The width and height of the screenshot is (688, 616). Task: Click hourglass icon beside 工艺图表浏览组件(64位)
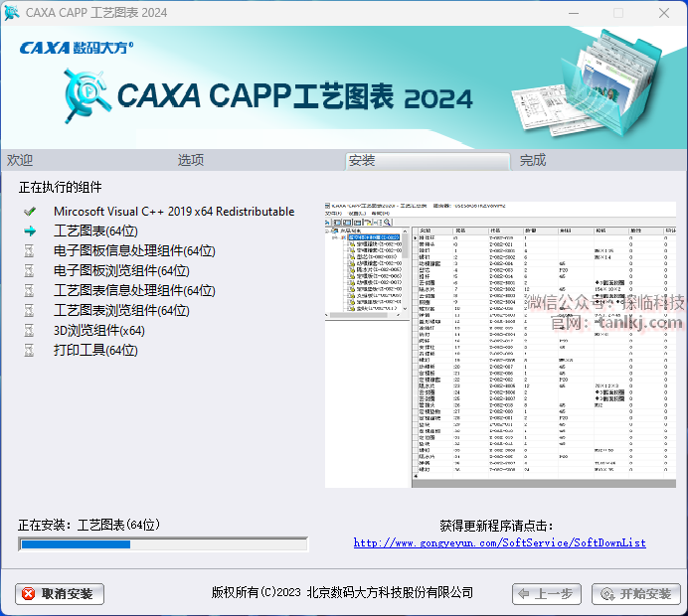(29, 310)
